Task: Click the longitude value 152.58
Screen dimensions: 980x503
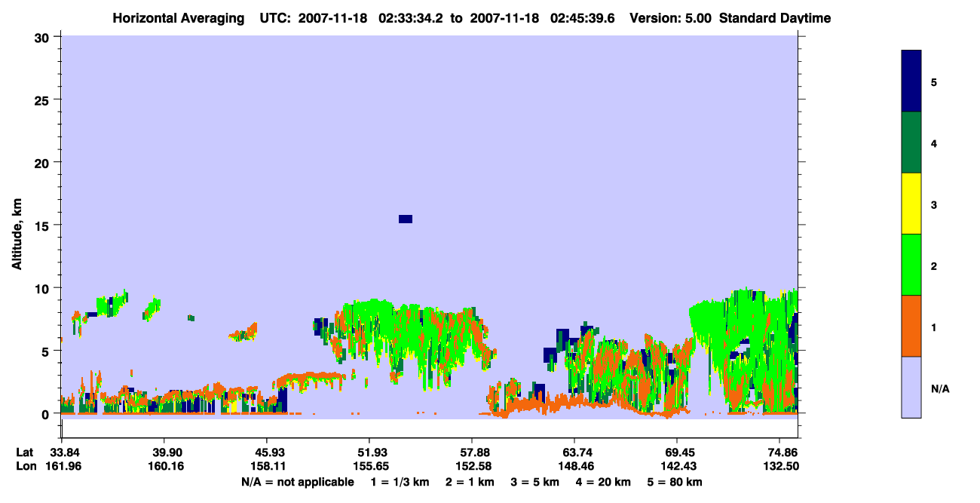Action: [x=472, y=466]
